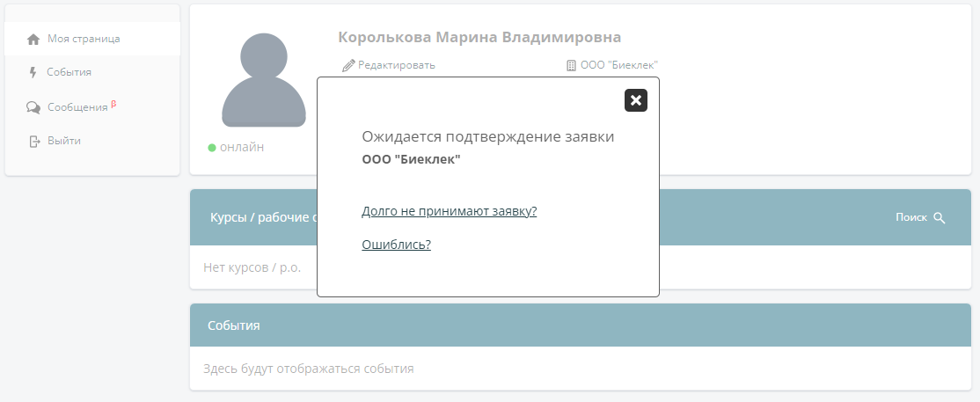Select Выйти to log out
The image size is (980, 402).
(64, 141)
